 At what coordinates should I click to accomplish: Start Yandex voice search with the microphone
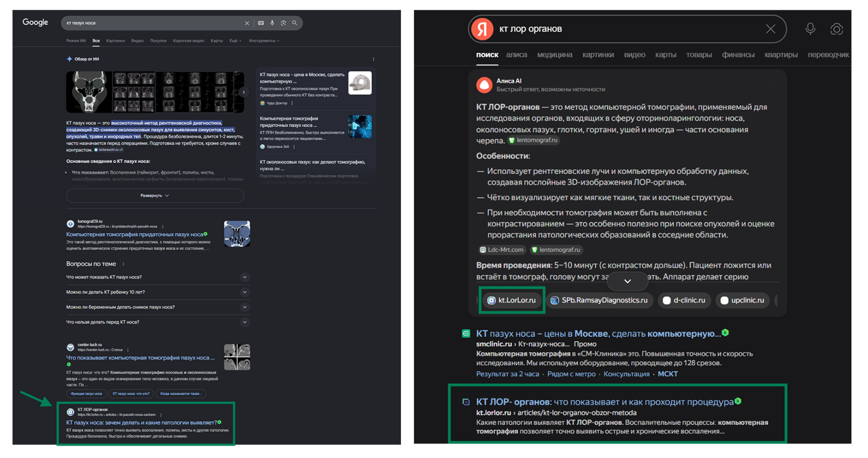point(810,29)
